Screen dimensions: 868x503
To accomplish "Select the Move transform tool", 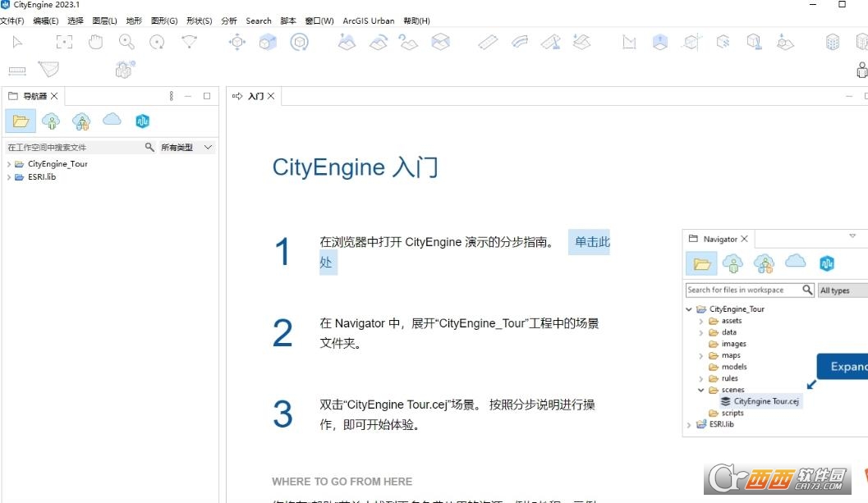I will [x=237, y=42].
